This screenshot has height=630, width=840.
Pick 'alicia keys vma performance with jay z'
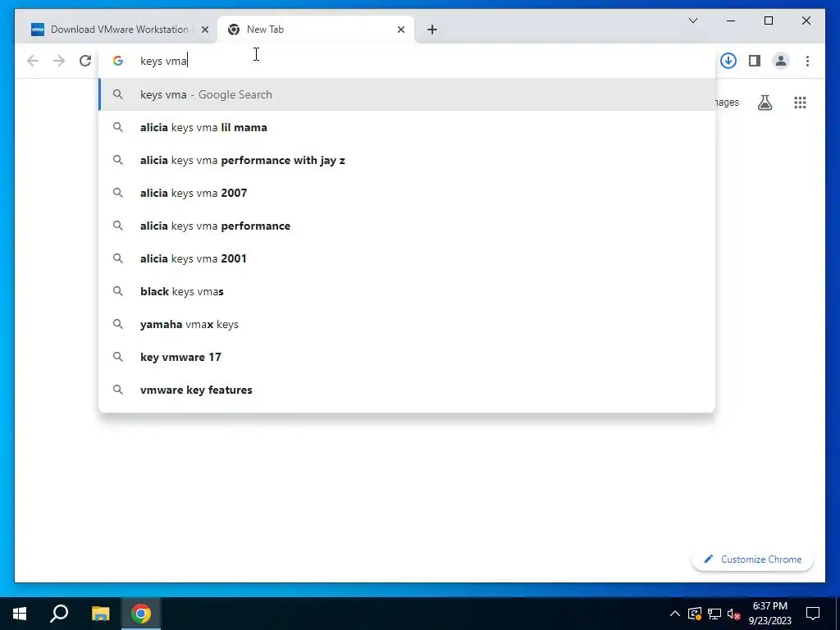(407, 160)
